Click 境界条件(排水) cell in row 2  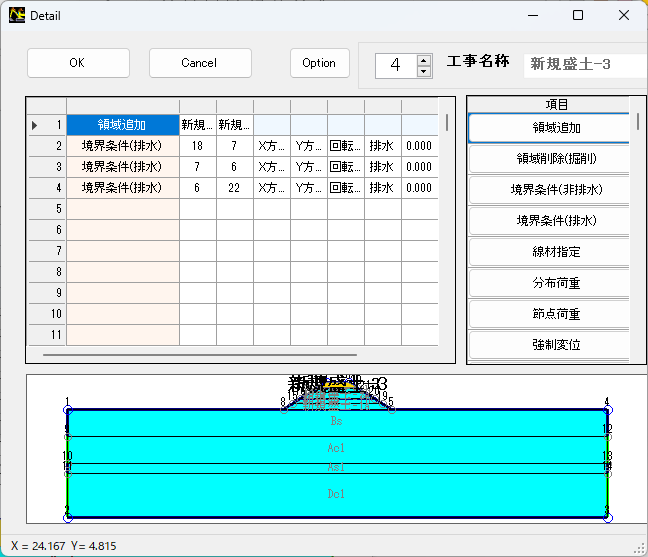[x=123, y=146]
